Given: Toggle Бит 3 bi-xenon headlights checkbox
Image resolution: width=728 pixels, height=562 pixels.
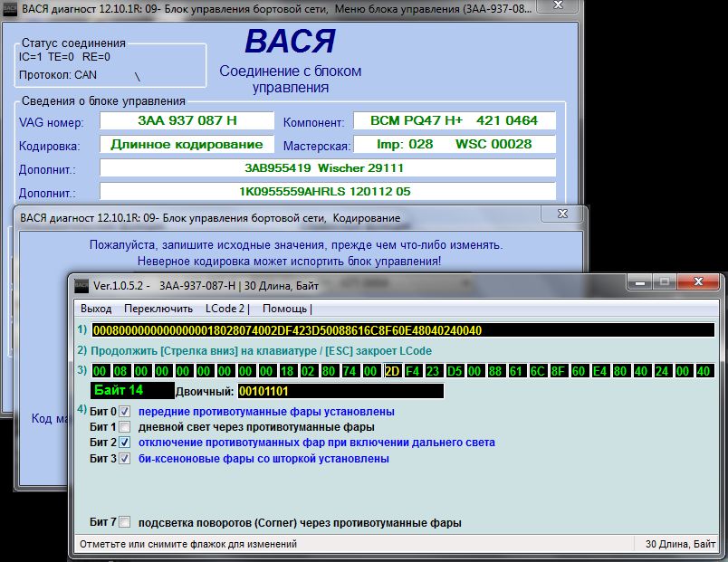Looking at the screenshot, I should tap(124, 459).
